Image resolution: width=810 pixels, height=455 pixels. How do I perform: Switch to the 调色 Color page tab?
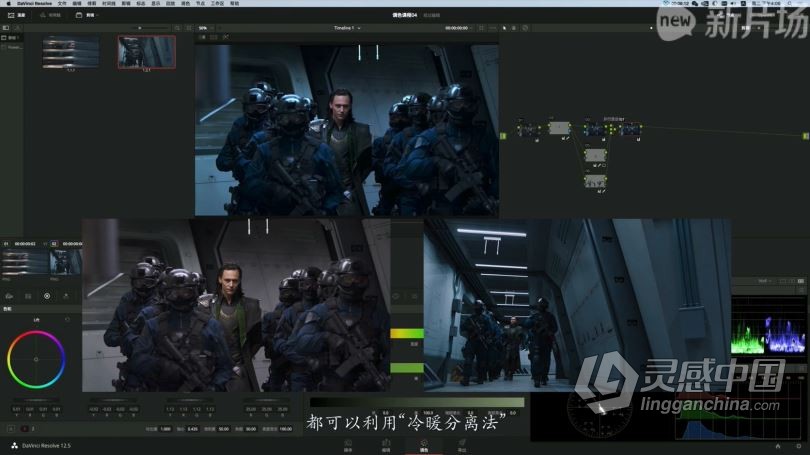point(424,446)
